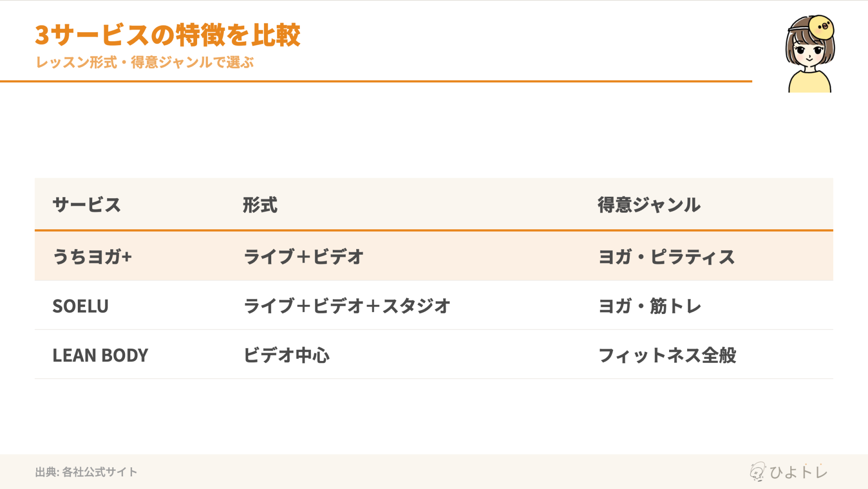Select the LEAN BODY service cell
Viewport: 868px width, 489px height.
coord(100,355)
